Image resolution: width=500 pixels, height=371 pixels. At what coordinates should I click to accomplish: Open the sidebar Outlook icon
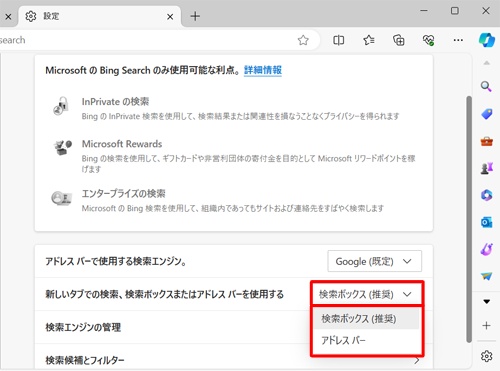(x=487, y=222)
